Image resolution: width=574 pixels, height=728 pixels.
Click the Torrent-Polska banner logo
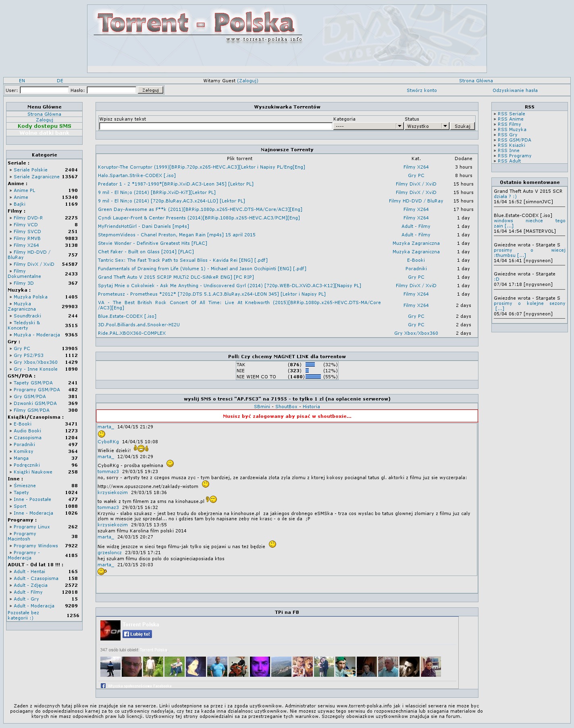coord(198,24)
